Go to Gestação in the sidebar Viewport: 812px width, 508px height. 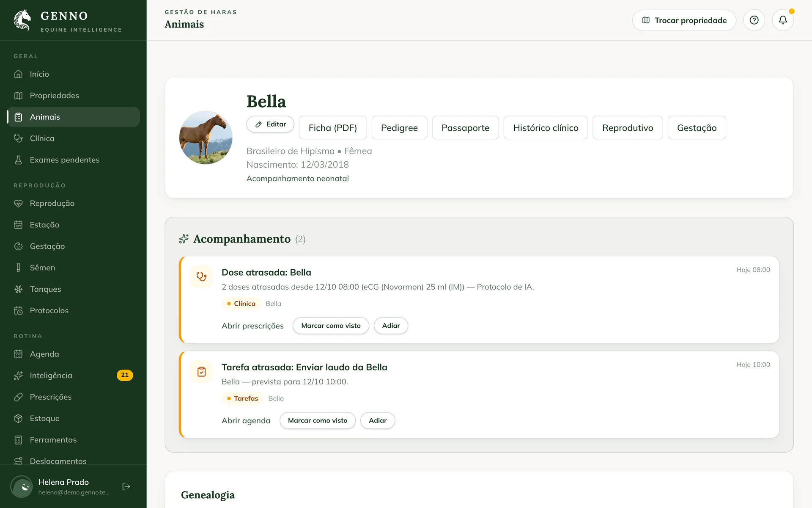click(x=74, y=246)
